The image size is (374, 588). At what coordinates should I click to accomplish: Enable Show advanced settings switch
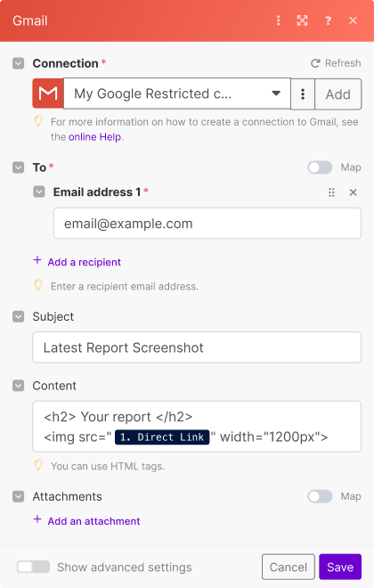pyautogui.click(x=33, y=567)
